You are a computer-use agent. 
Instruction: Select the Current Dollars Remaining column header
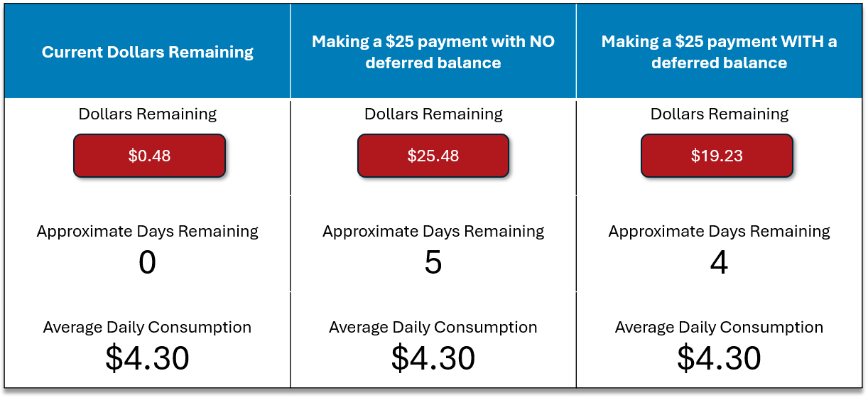pyautogui.click(x=148, y=52)
